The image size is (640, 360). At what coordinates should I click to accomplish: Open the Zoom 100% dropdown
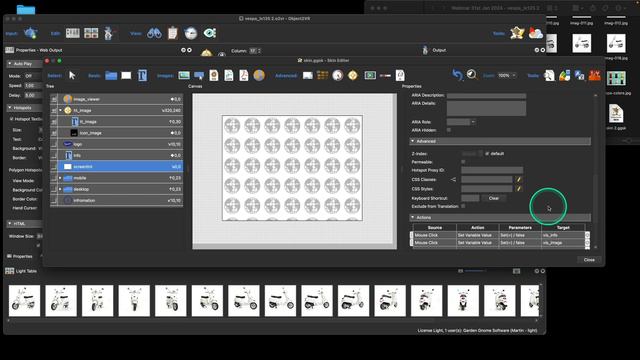pos(507,76)
